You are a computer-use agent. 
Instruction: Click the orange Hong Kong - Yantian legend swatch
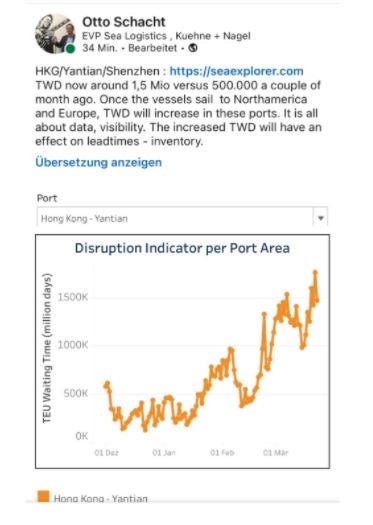click(x=43, y=496)
